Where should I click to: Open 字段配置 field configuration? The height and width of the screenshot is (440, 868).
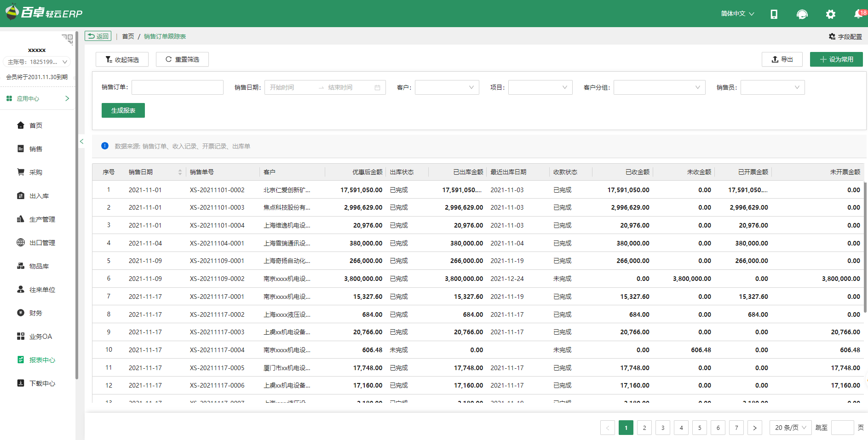click(x=845, y=36)
